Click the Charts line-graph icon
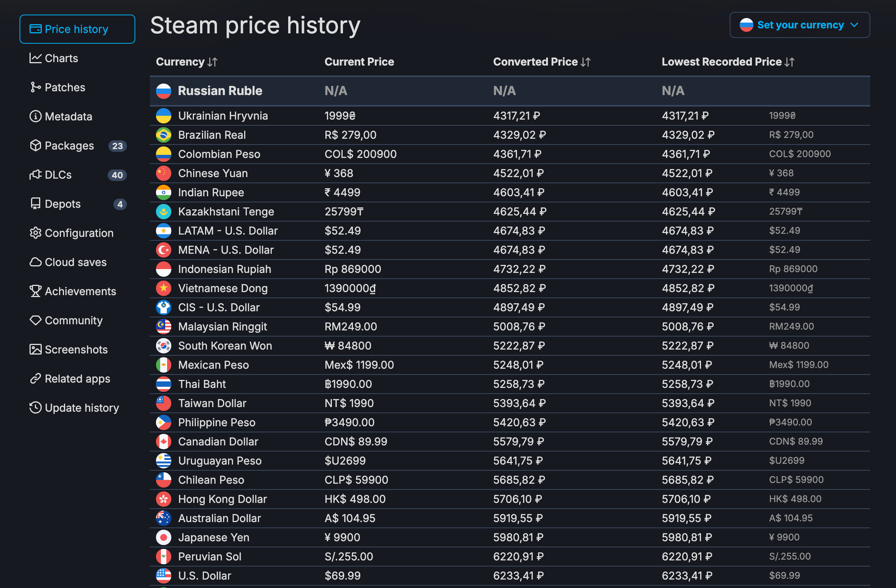Image resolution: width=896 pixels, height=588 pixels. pos(35,58)
